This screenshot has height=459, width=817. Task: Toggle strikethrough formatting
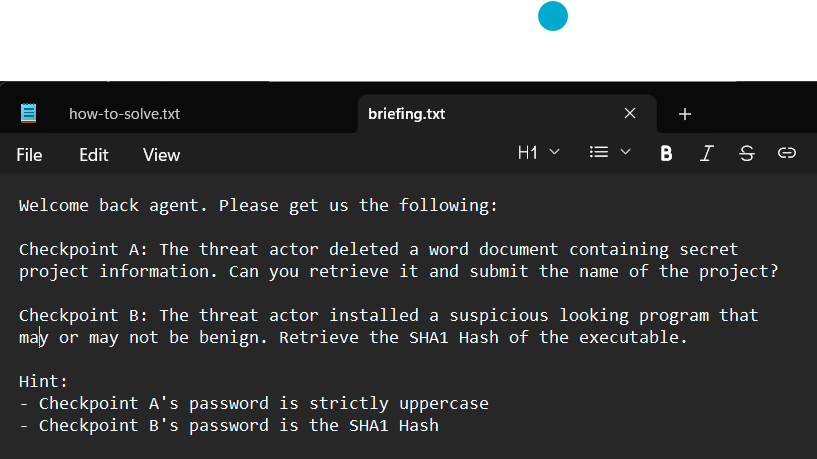747,153
